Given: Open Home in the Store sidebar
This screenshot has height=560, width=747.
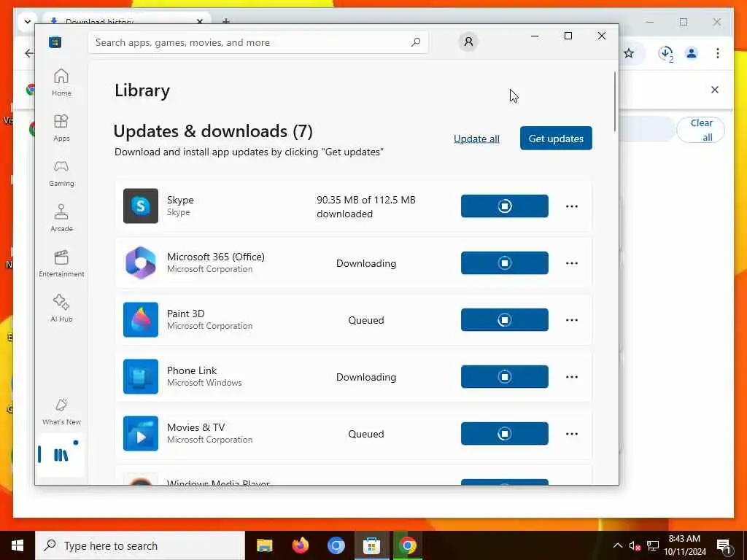Looking at the screenshot, I should pyautogui.click(x=61, y=82).
